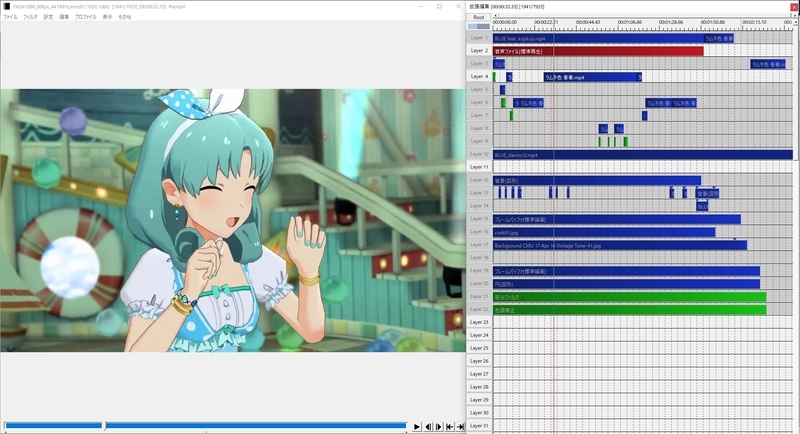
Task: Select the short clip on Layer 5
Action: pyautogui.click(x=503, y=90)
